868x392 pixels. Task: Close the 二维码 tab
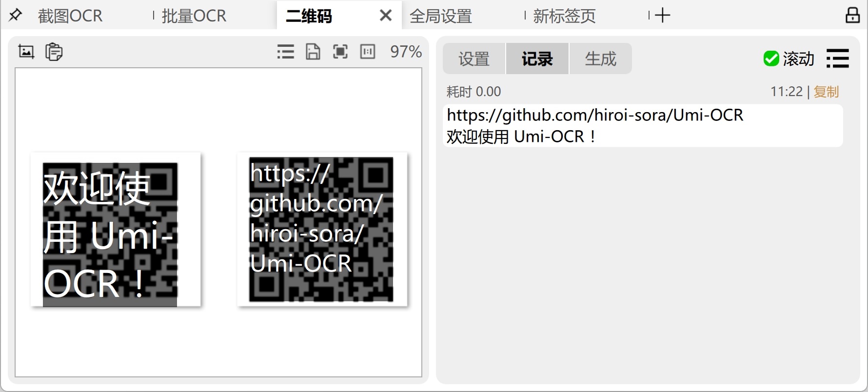pos(385,16)
